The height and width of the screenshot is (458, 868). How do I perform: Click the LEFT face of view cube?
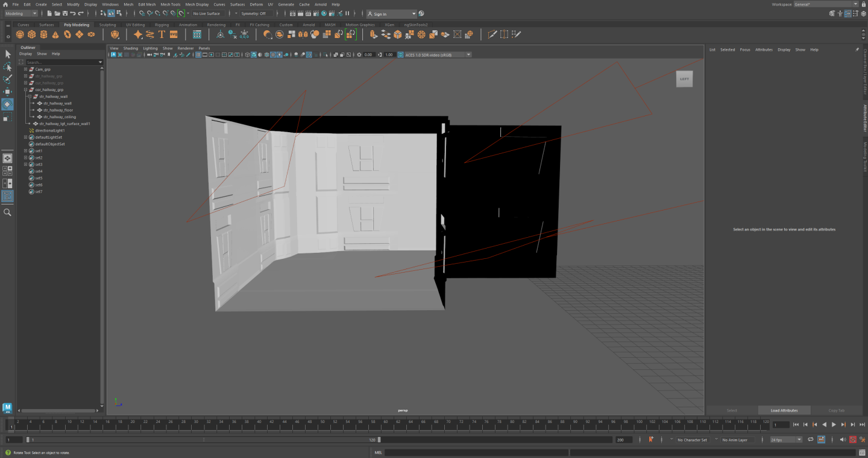point(684,79)
